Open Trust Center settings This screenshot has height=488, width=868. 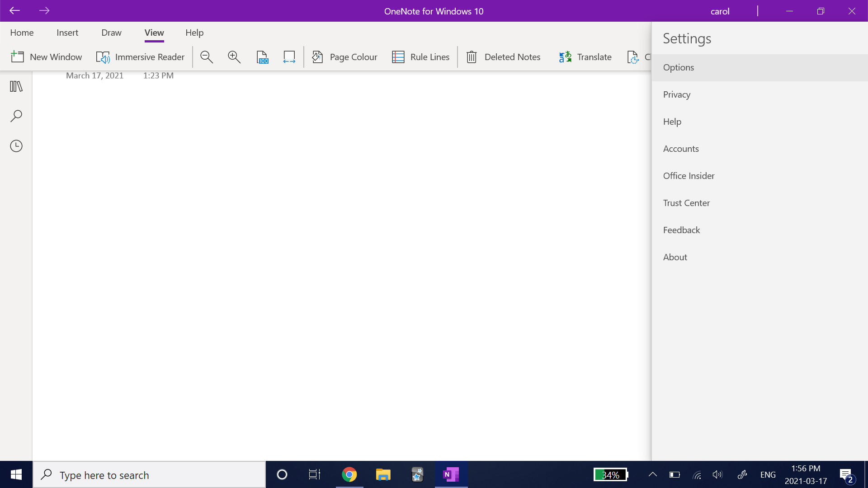[686, 203]
